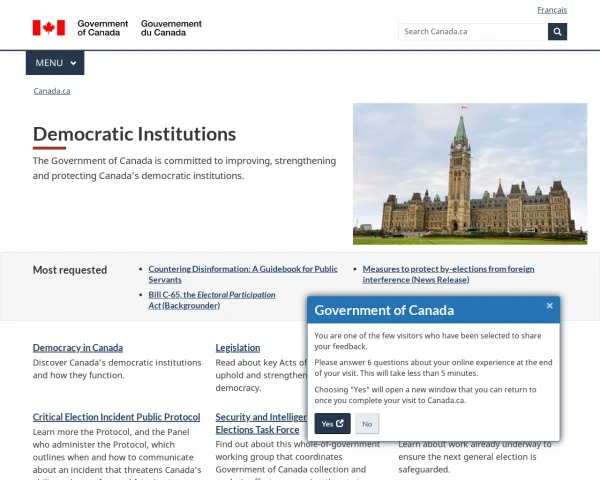Switch language to Français
600x480 pixels.
pyautogui.click(x=552, y=10)
